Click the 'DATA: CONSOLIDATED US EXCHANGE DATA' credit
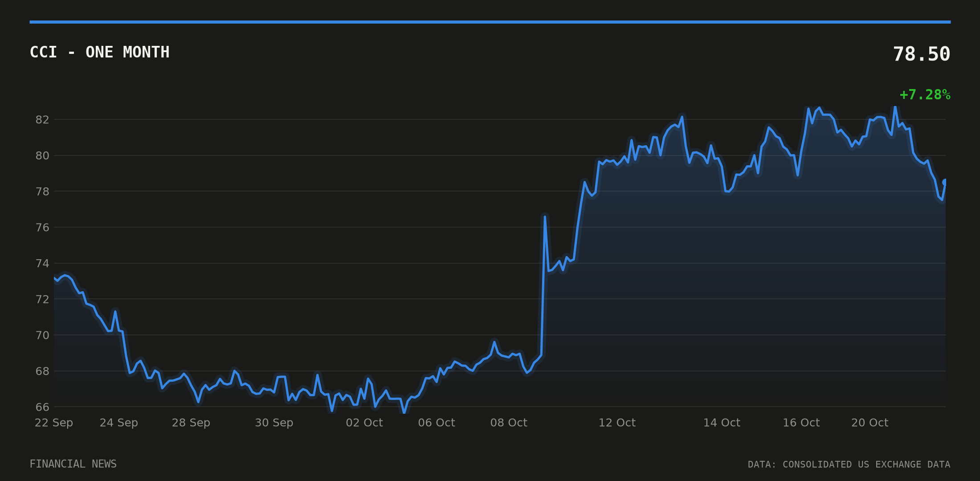980x481 pixels. (x=849, y=465)
